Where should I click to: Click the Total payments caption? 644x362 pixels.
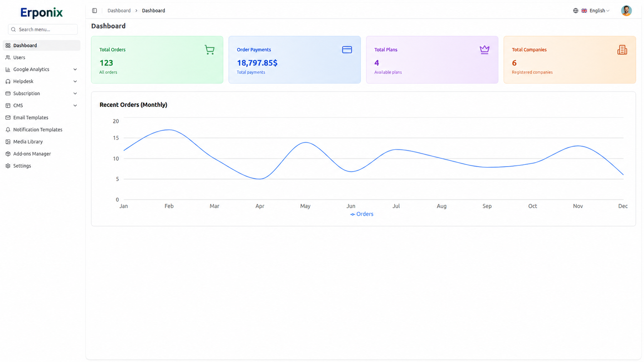click(x=251, y=72)
